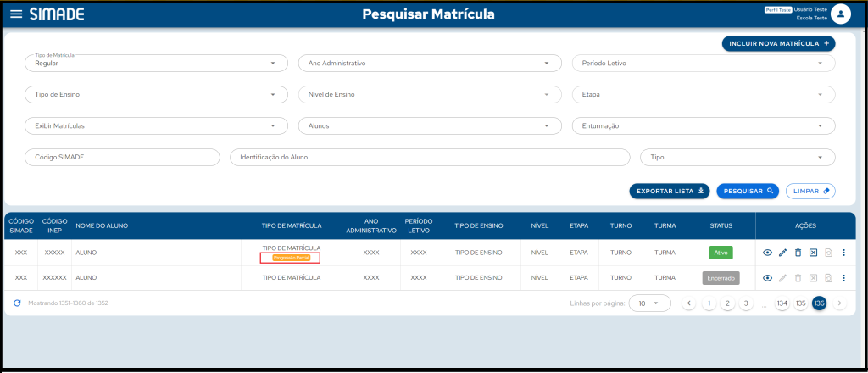868x373 pixels.
Task: Click the user profile avatar icon
Action: 839,14
